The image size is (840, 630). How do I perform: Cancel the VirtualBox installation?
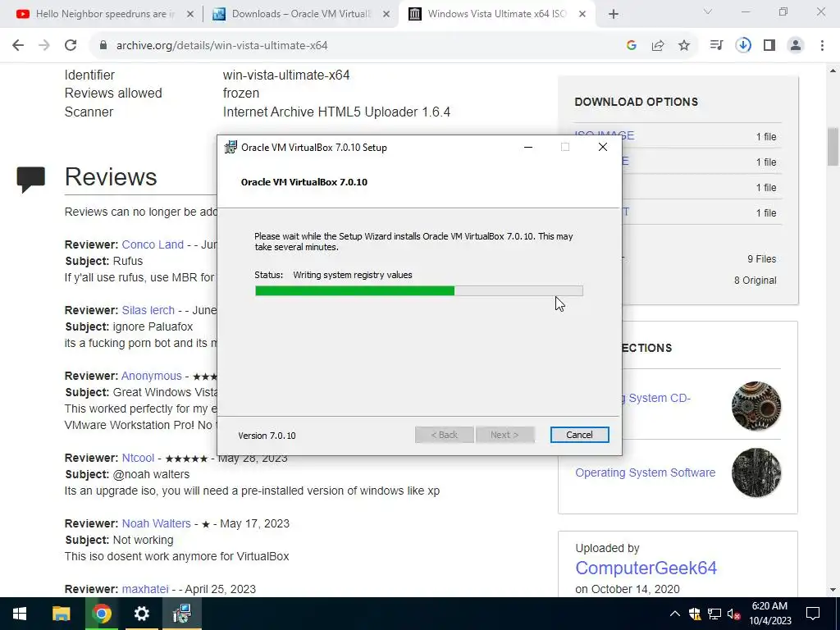click(579, 435)
